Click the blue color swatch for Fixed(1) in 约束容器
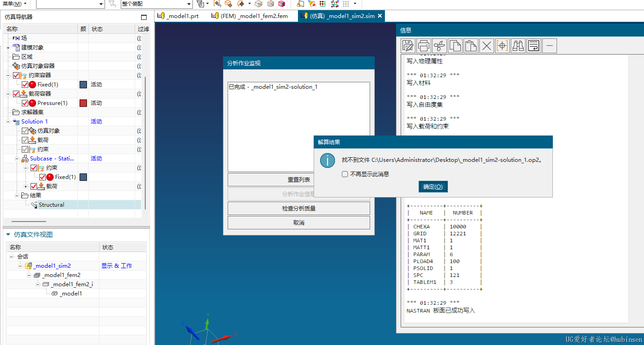 click(83, 85)
